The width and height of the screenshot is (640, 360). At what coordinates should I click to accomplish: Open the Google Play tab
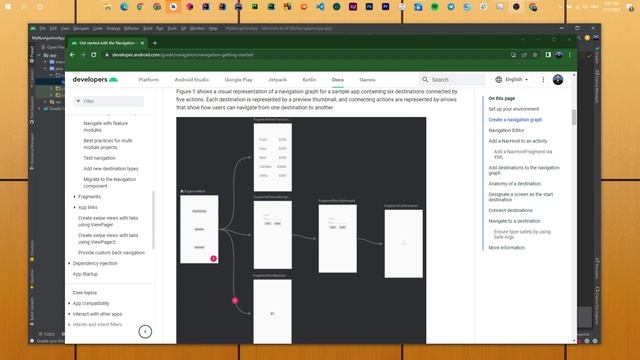[238, 80]
